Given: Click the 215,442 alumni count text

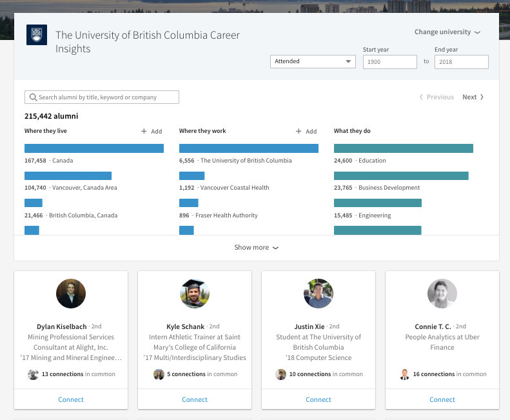Looking at the screenshot, I should coord(52,116).
